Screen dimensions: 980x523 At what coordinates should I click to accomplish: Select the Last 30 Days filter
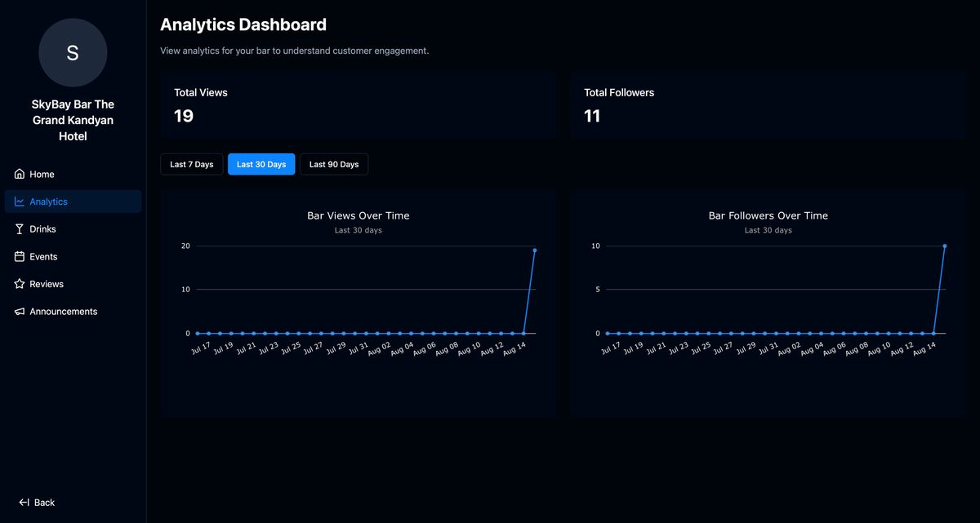pos(261,164)
